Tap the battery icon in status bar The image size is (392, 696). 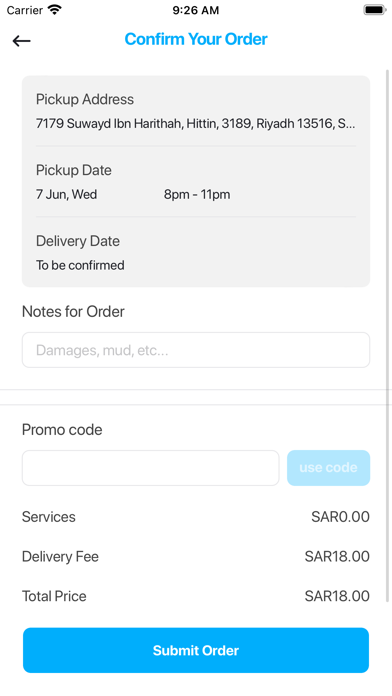click(x=375, y=10)
